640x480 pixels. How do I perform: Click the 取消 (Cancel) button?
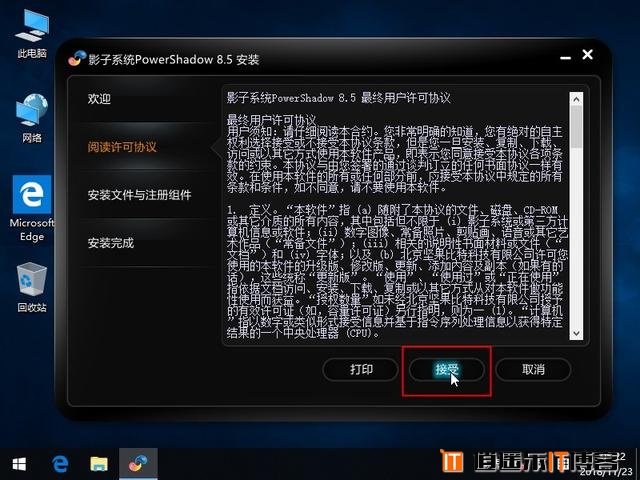pyautogui.click(x=533, y=369)
